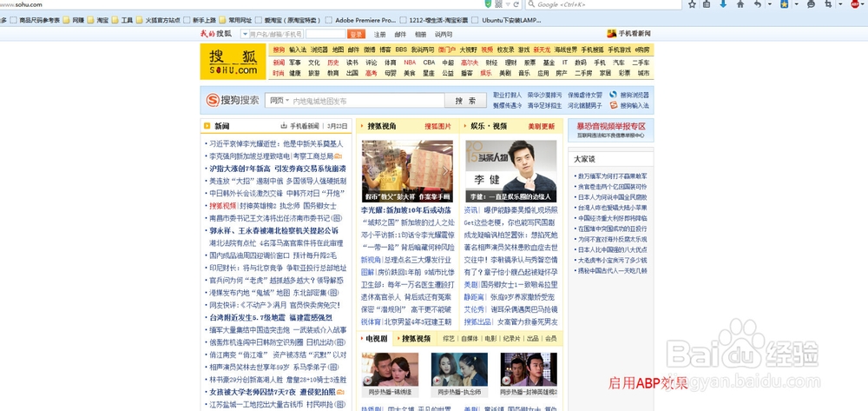
Task: Open the 新手上路 bookmark
Action: click(200, 20)
